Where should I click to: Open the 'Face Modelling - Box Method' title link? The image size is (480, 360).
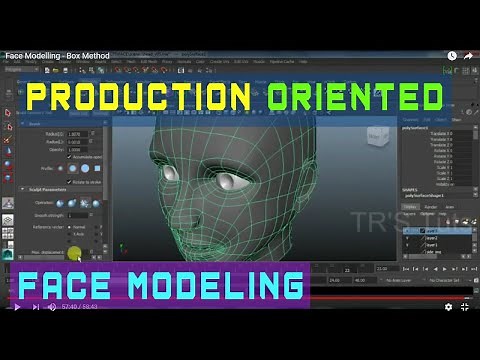(57, 56)
